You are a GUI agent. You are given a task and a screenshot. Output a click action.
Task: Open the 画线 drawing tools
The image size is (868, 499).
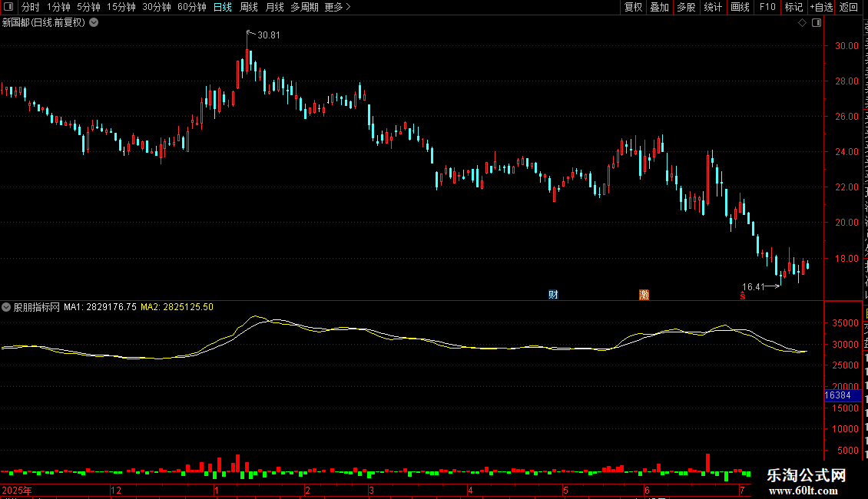click(x=740, y=7)
